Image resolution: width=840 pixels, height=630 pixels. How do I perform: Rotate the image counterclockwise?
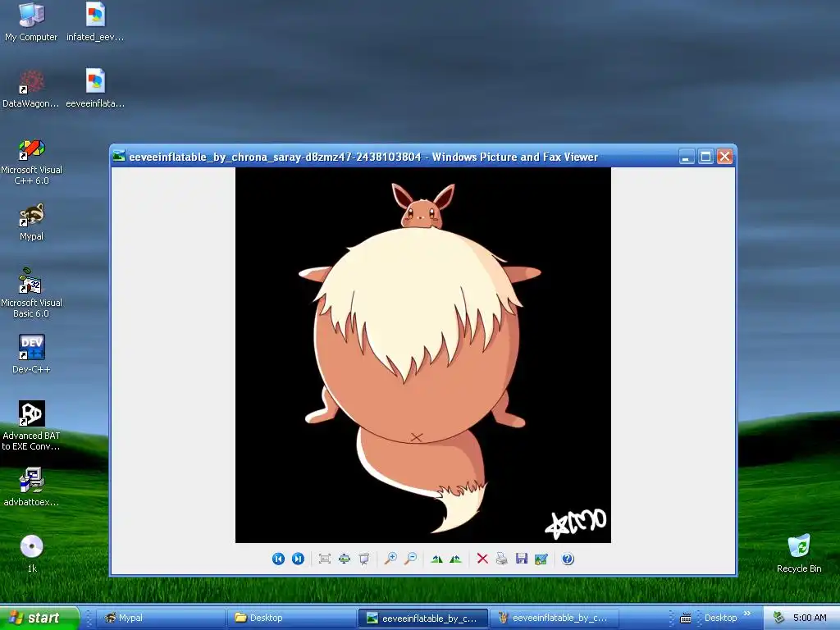tap(456, 559)
